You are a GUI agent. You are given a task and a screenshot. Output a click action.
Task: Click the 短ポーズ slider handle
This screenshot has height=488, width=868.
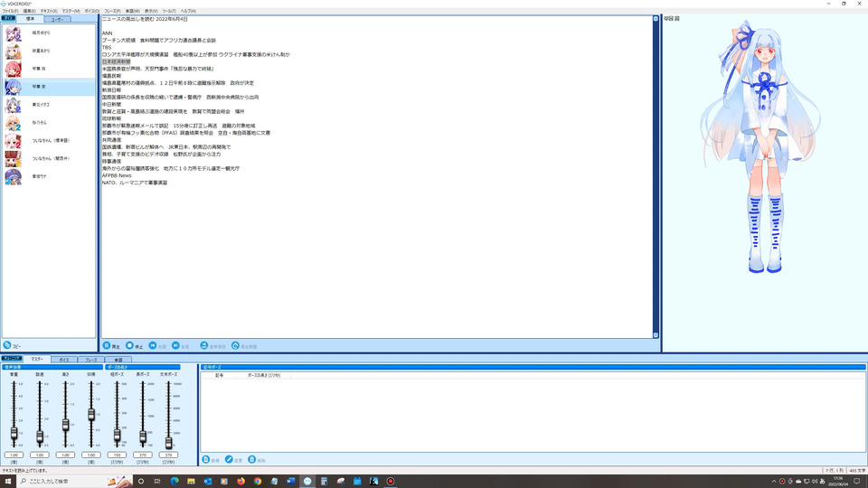tap(117, 436)
